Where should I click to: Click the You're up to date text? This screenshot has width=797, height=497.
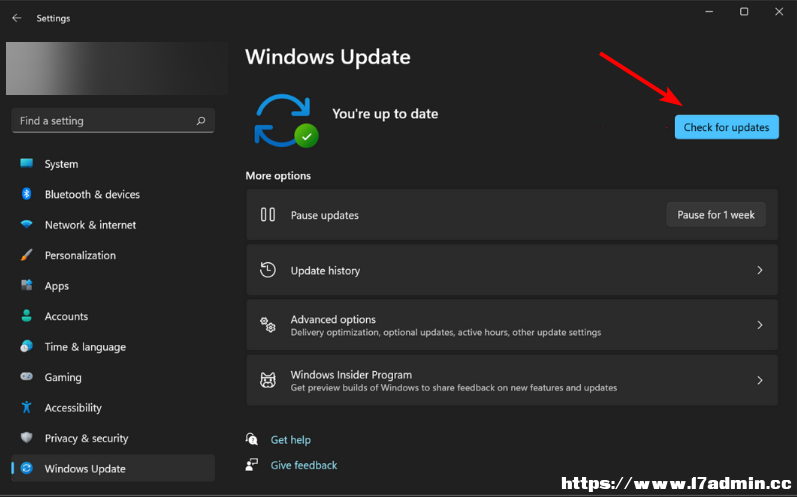pyautogui.click(x=385, y=114)
